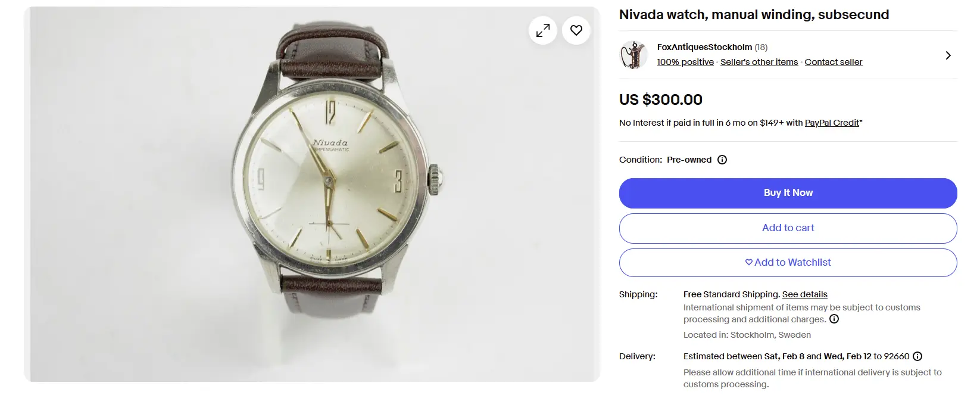Click the Nivada watch listing title
980x395 pixels.
(754, 14)
